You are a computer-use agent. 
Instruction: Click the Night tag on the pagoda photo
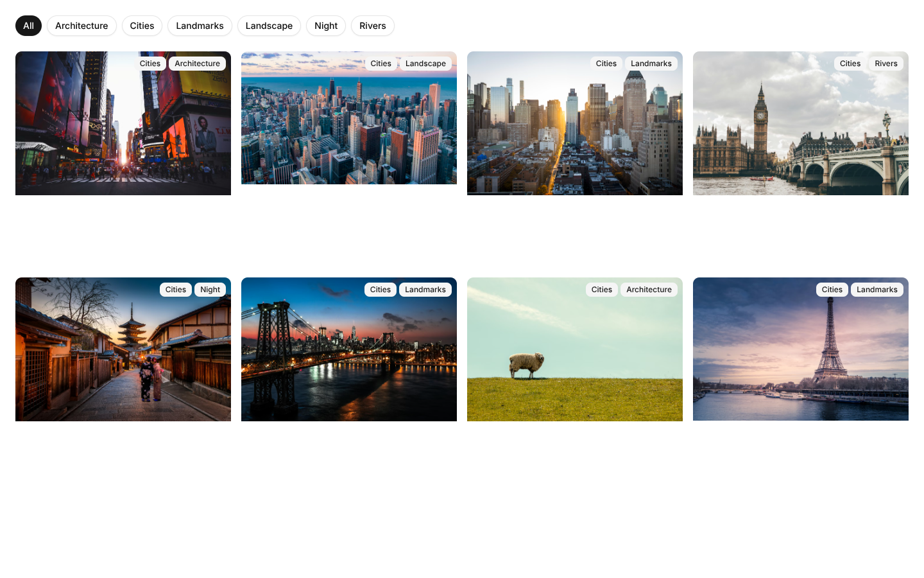(210, 290)
